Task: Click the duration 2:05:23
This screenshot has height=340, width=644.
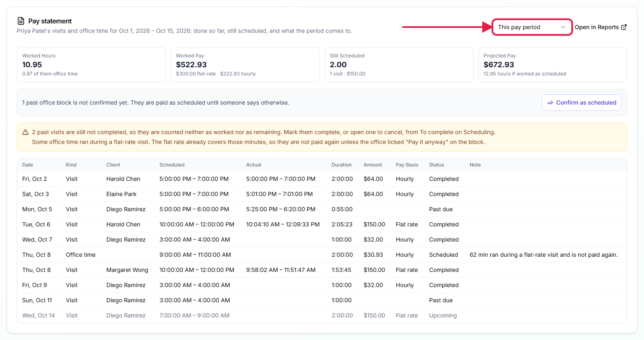Action: coord(342,224)
